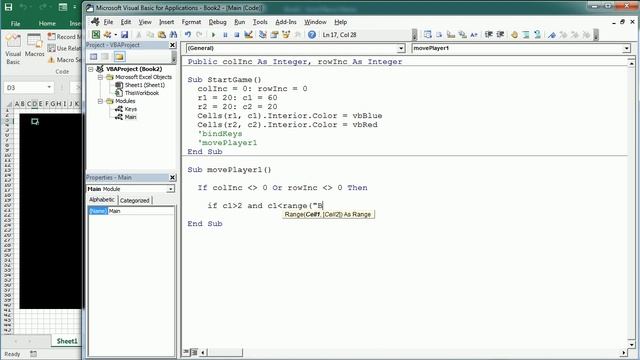Click the Insert UserForm toolbar icon

coord(107,35)
